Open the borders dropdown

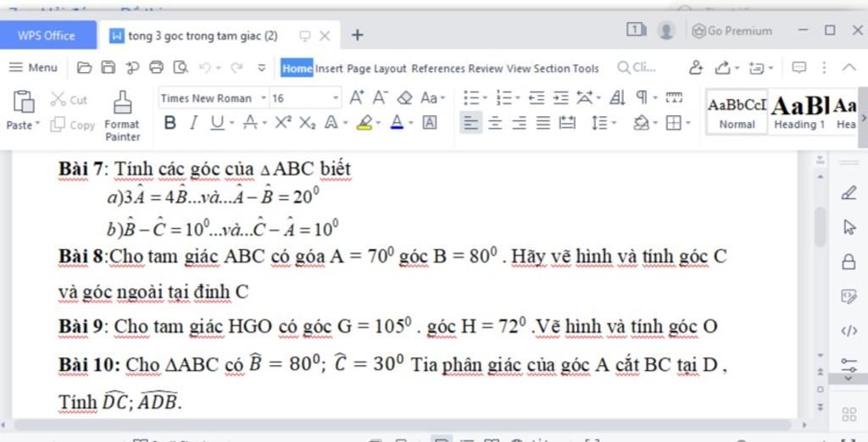[x=688, y=123]
